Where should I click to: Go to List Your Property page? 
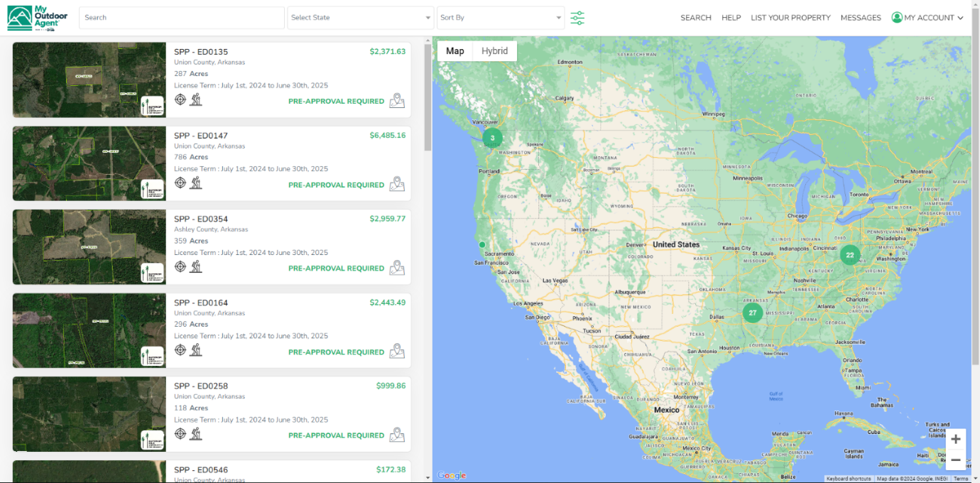790,18
